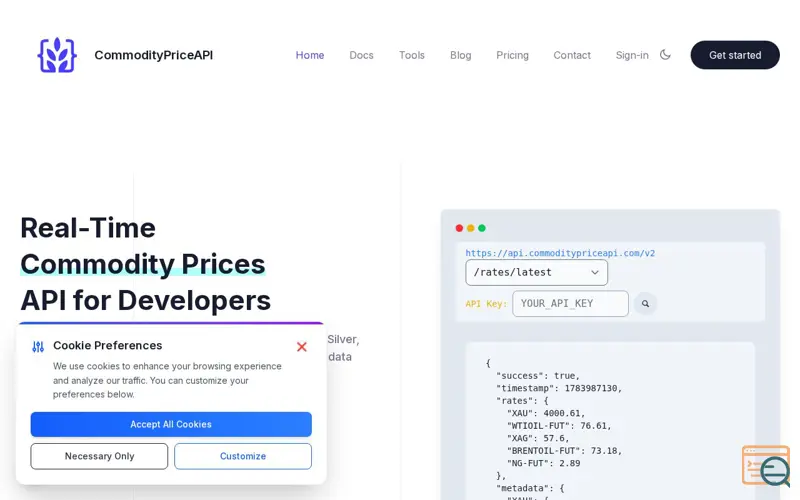Click the CommodityPriceAPI brand name text

pos(154,55)
